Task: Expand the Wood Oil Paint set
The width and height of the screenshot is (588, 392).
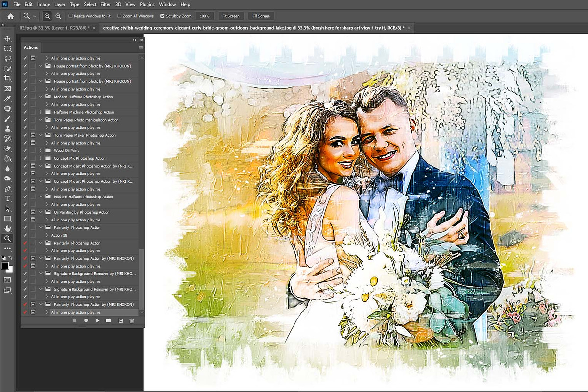Action: [x=41, y=150]
